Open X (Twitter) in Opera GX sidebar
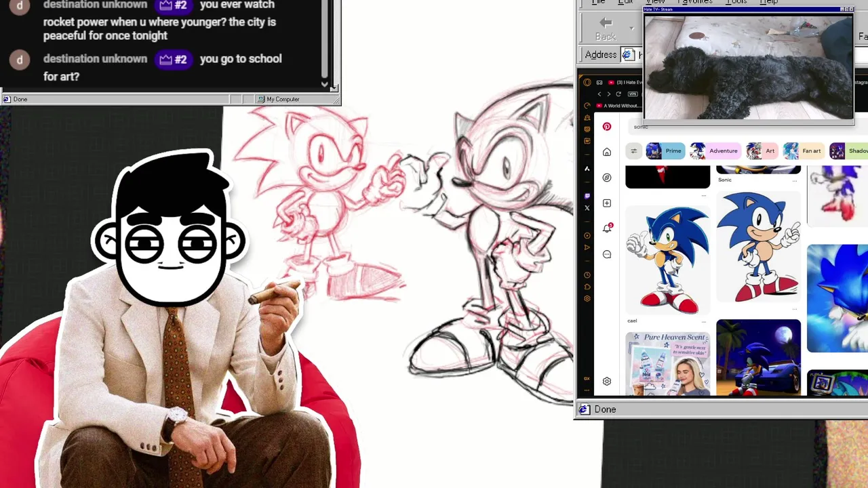The image size is (868, 488). [587, 208]
